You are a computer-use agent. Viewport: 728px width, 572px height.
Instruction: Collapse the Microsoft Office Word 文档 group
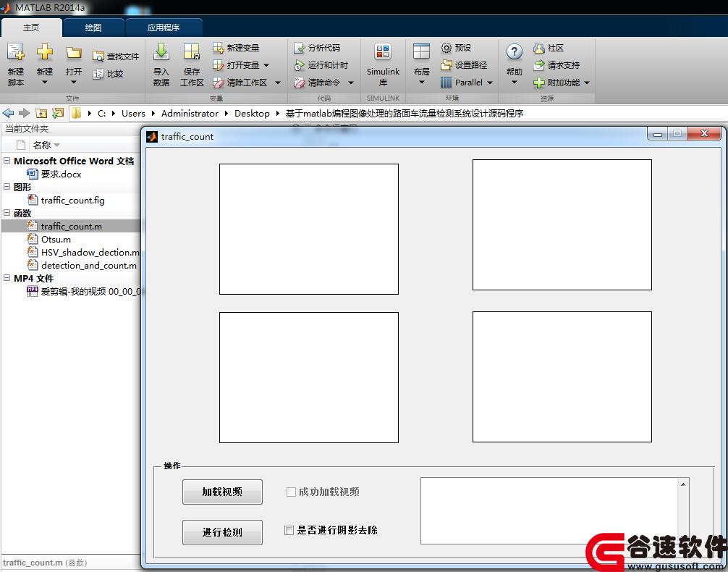click(x=7, y=160)
